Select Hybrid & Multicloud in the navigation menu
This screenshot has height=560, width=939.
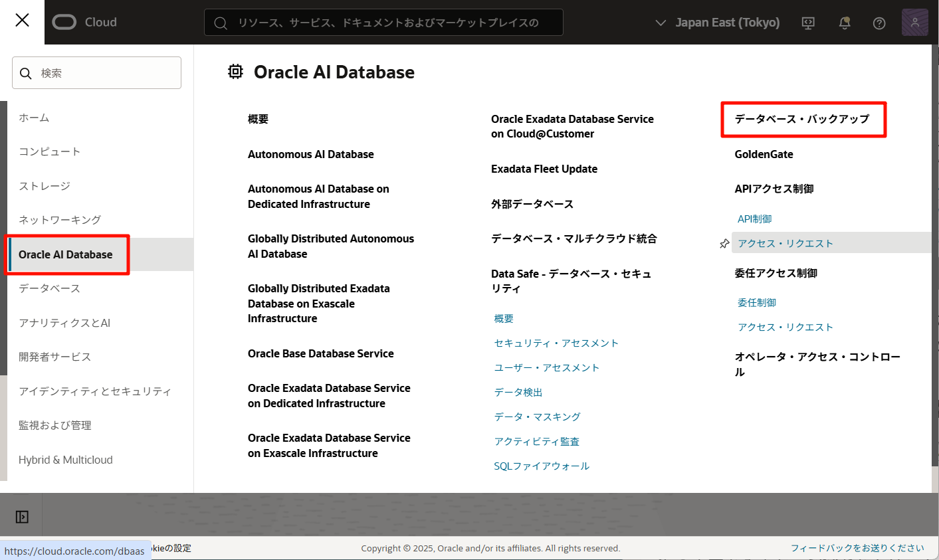point(66,460)
